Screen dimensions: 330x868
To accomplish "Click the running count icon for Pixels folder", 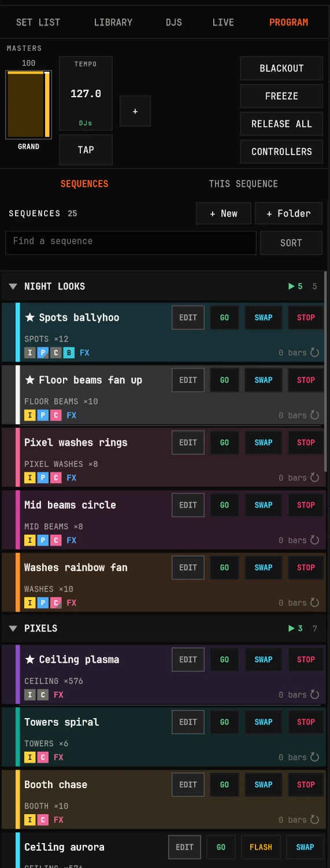I will coord(292,628).
